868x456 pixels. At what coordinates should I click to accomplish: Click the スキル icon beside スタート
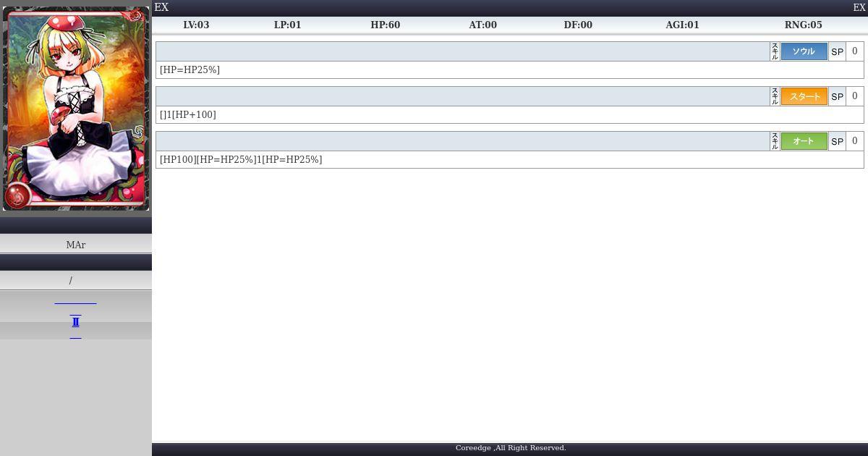point(775,96)
